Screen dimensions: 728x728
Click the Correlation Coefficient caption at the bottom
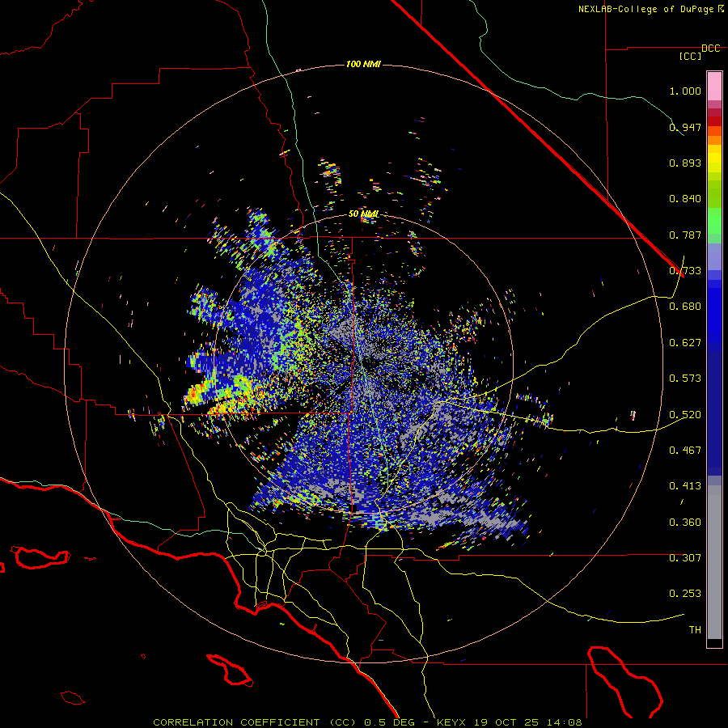pyautogui.click(x=367, y=722)
